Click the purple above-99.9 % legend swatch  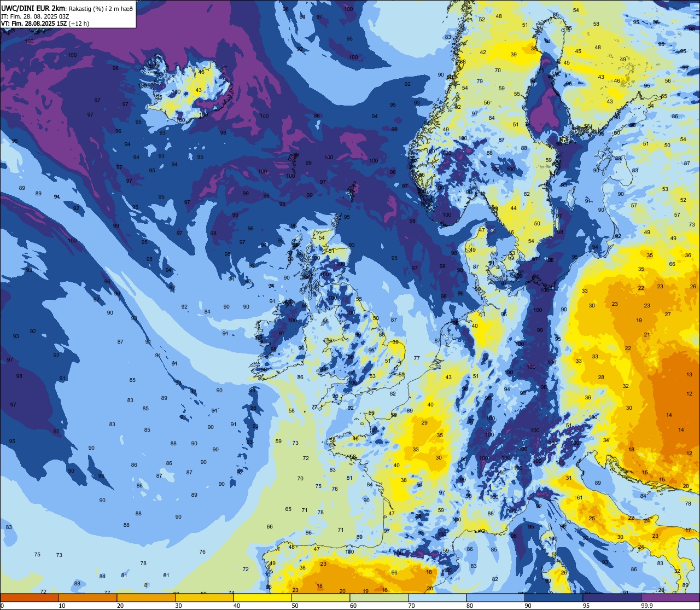[x=670, y=597]
